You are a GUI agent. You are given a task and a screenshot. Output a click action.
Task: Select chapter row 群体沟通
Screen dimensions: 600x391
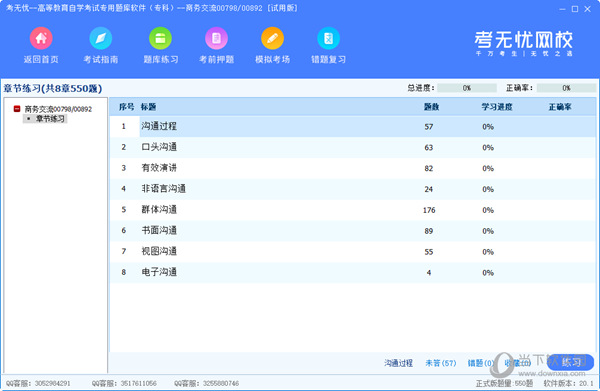click(x=353, y=210)
